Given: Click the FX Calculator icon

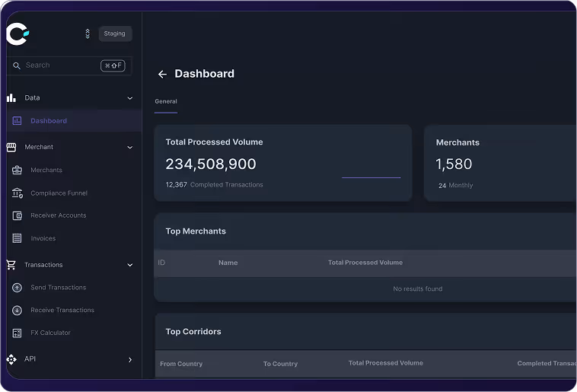Looking at the screenshot, I should click(x=17, y=333).
